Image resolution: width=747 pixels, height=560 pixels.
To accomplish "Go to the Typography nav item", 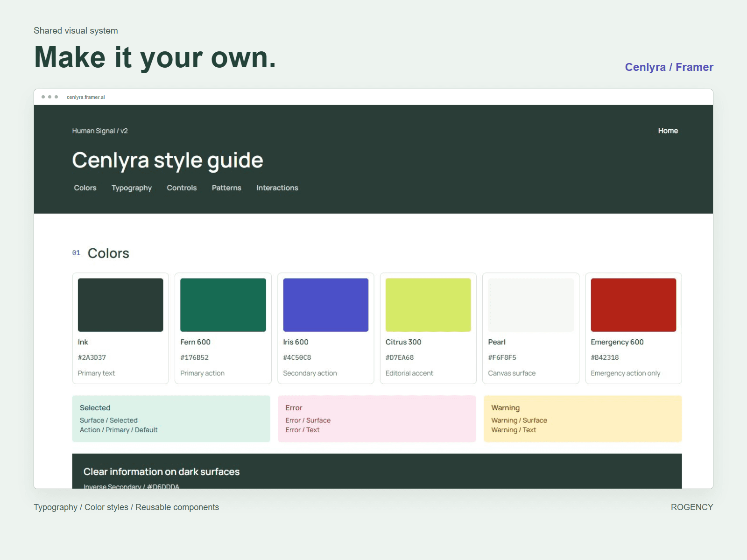I will click(x=132, y=188).
